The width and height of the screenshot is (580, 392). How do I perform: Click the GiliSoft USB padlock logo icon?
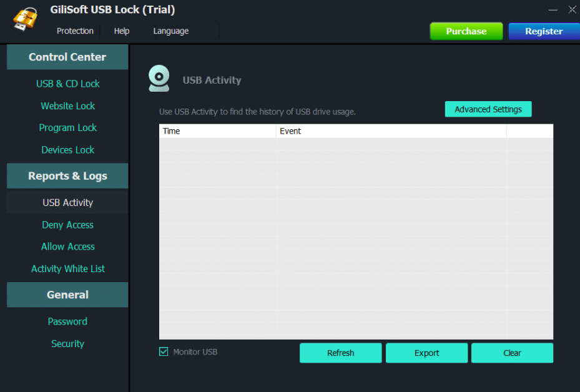(x=25, y=19)
